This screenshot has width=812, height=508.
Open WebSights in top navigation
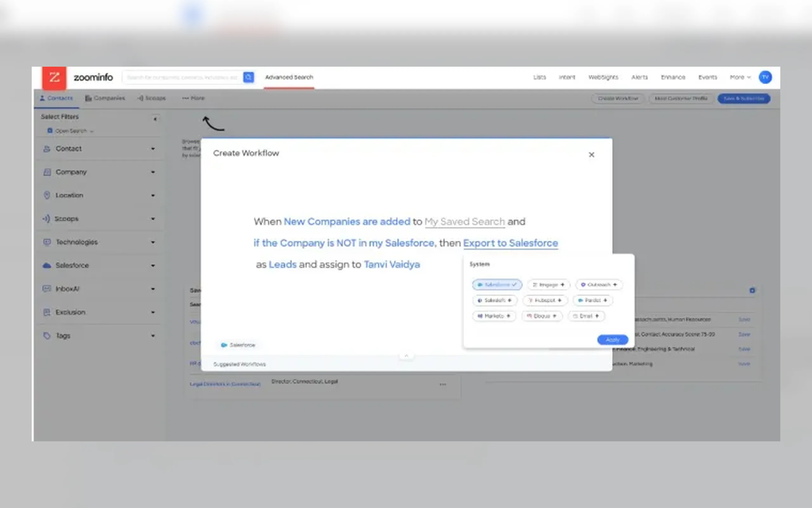pos(603,77)
